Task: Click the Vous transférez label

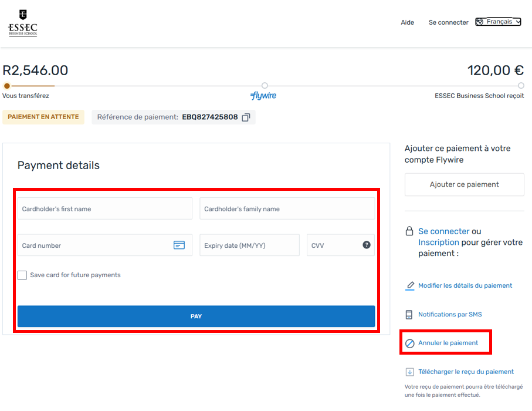Action: [26, 96]
